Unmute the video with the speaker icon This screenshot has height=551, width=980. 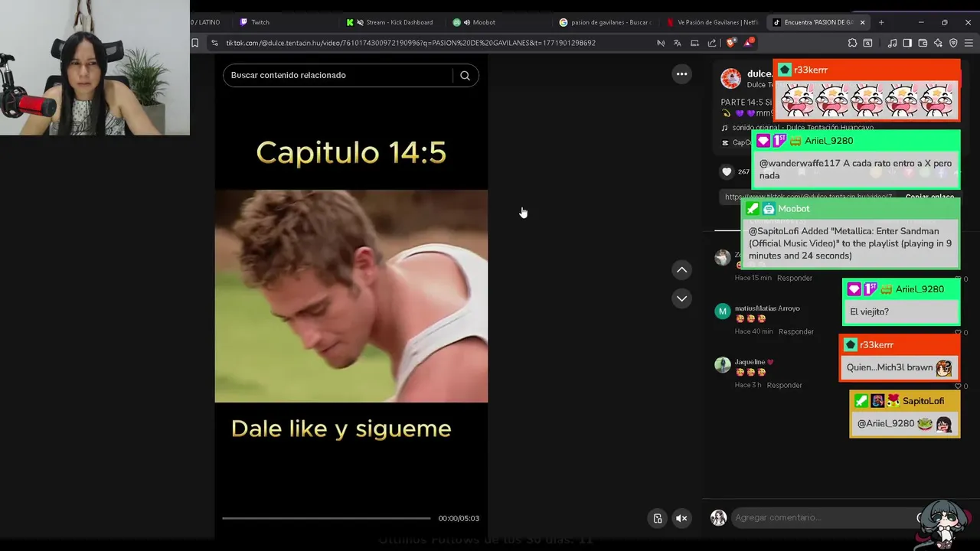[x=681, y=518]
